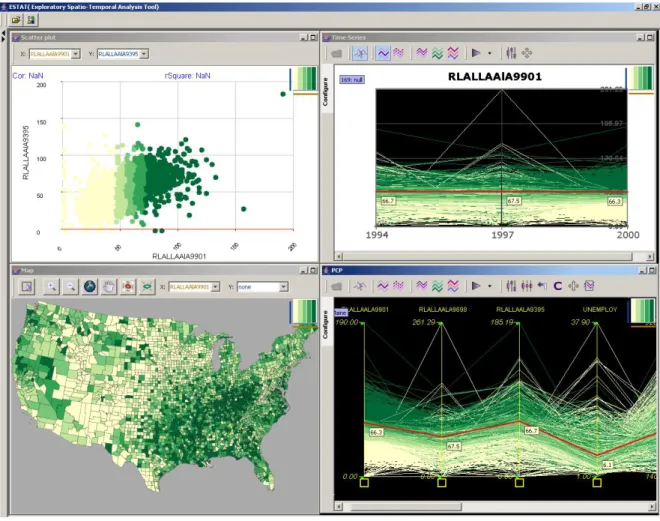Click the RLALLAALA9395 axis label in PCP
The height and width of the screenshot is (521, 660).
(x=520, y=310)
